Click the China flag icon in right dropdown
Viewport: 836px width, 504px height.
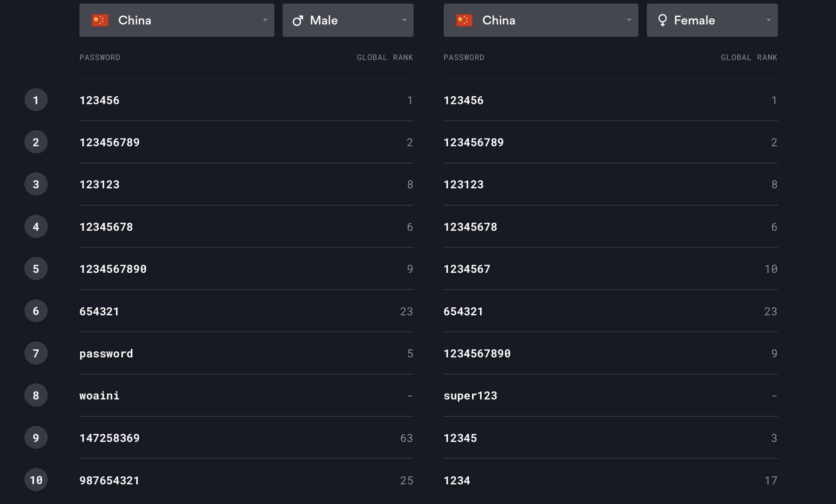pyautogui.click(x=464, y=20)
